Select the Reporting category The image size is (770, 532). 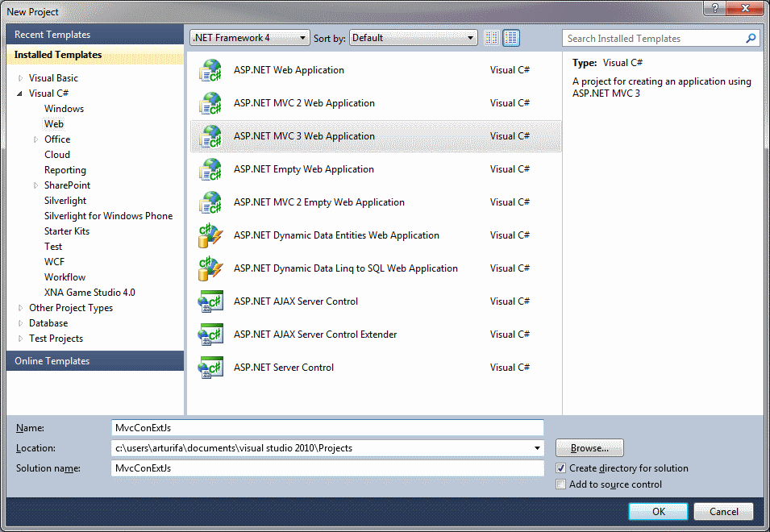click(x=65, y=170)
